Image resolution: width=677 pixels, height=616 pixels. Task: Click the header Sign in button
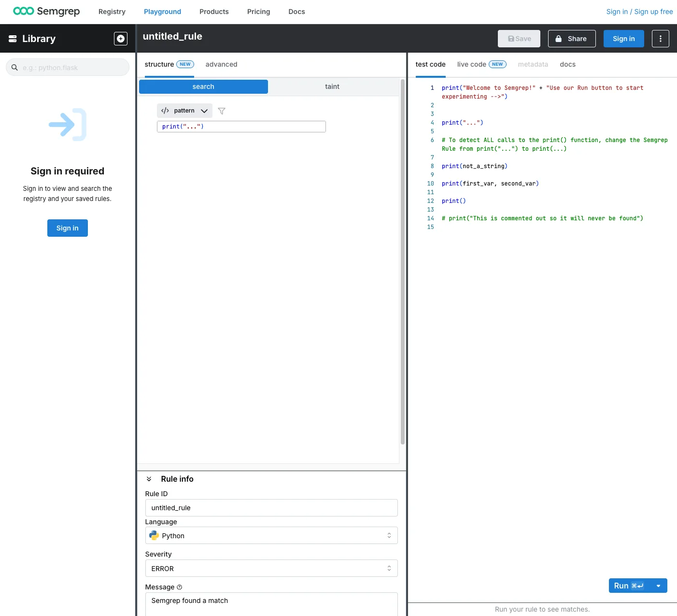[x=624, y=39]
